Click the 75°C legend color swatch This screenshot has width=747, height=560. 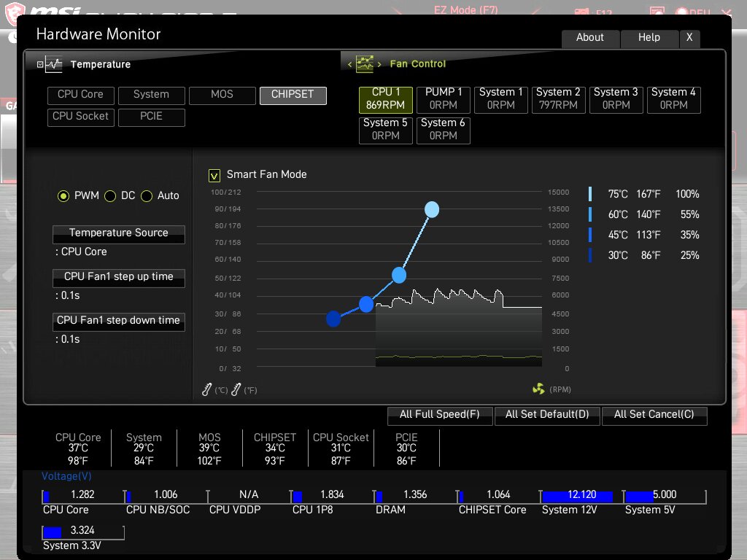point(590,194)
